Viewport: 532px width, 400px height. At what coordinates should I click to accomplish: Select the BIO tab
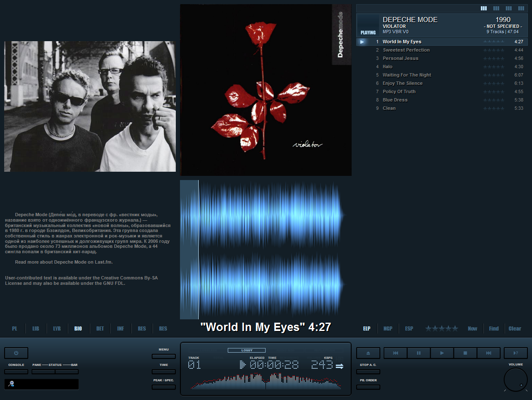click(78, 328)
